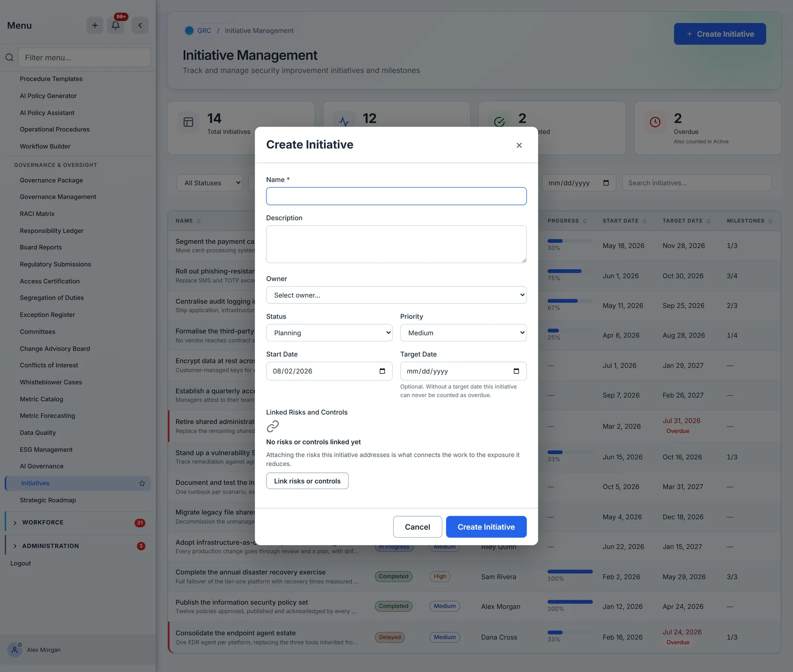Sort by Progress column

[567, 221]
